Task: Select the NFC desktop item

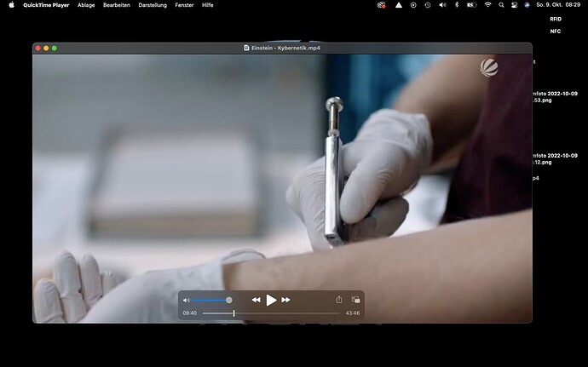Action: coord(556,32)
